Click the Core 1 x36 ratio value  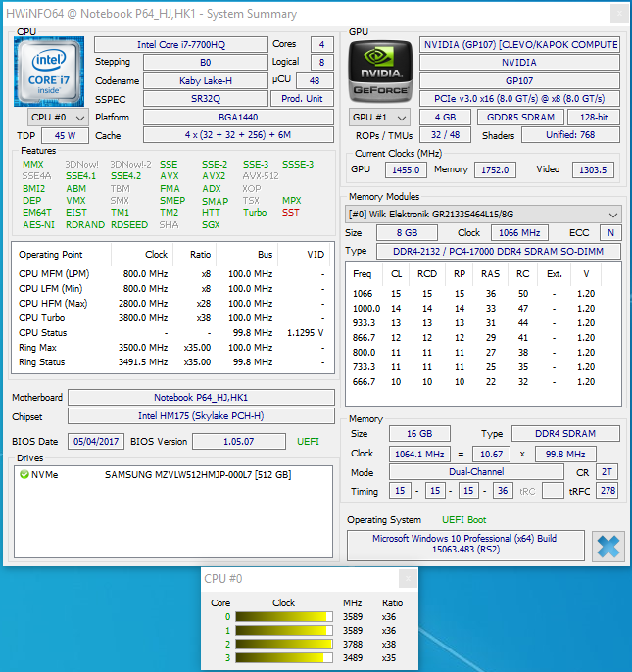(389, 631)
